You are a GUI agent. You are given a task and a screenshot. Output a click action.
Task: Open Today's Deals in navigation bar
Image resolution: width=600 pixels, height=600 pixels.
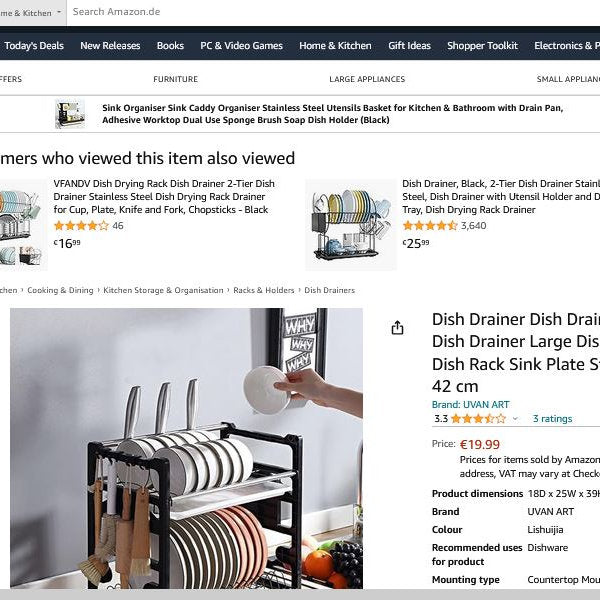pos(34,46)
